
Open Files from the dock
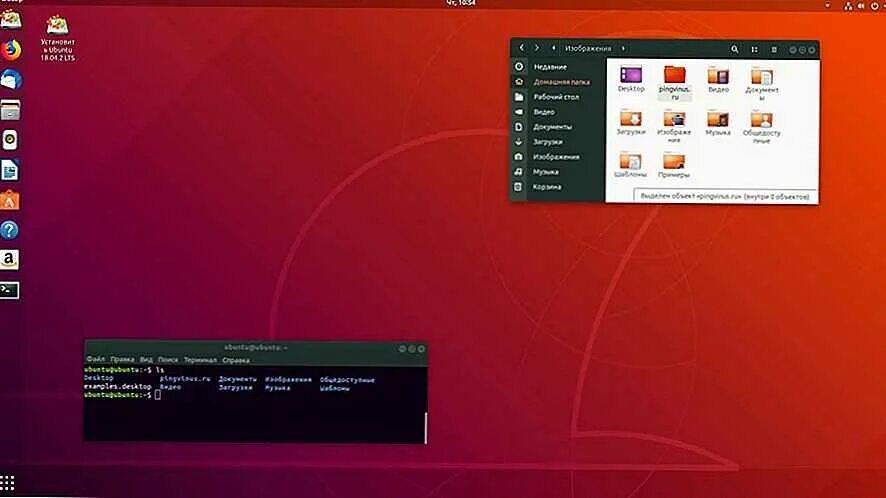[x=10, y=110]
